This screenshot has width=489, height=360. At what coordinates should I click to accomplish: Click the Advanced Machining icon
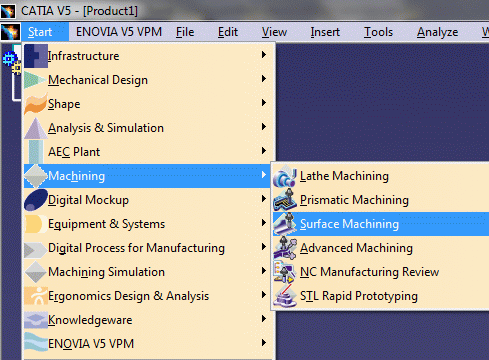pyautogui.click(x=285, y=248)
